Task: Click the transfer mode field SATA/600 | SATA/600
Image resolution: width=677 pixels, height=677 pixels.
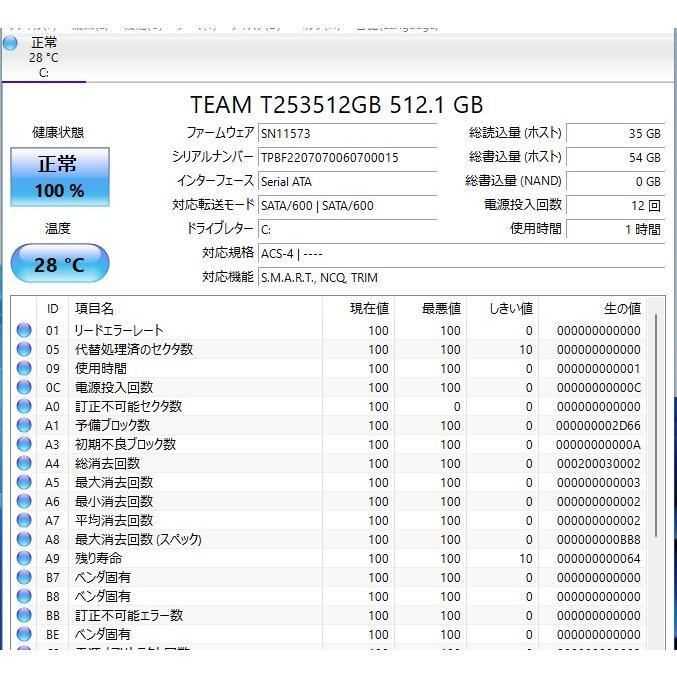Action: tap(348, 206)
